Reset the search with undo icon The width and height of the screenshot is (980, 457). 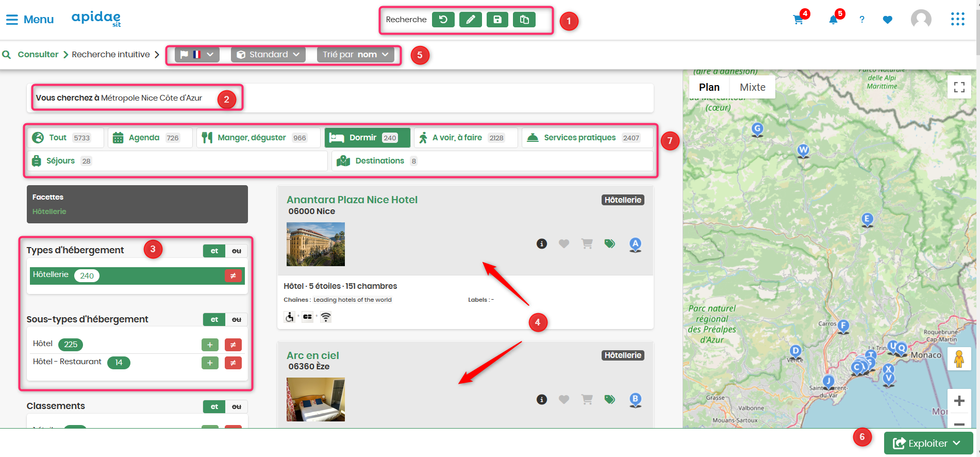click(443, 20)
